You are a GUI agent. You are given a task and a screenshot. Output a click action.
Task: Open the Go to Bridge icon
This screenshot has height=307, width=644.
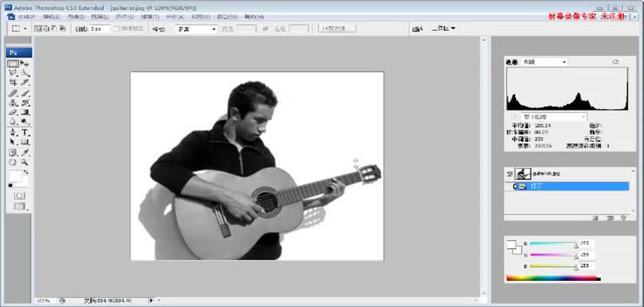(x=418, y=28)
